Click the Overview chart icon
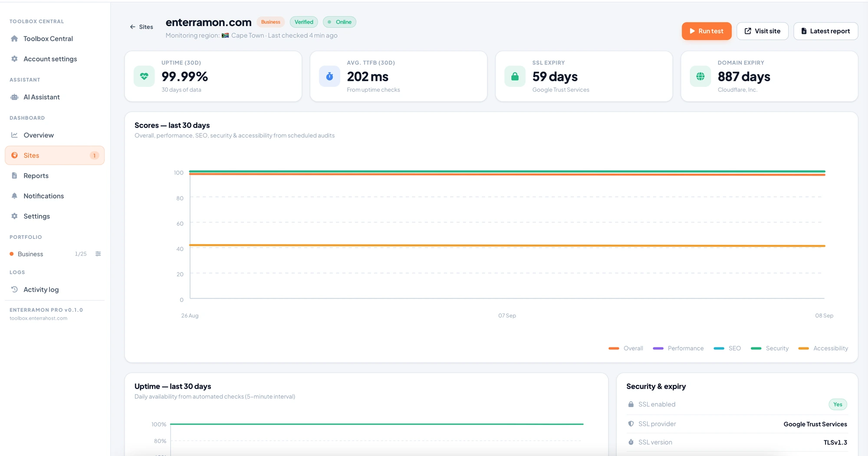This screenshot has height=456, width=868. pyautogui.click(x=14, y=135)
